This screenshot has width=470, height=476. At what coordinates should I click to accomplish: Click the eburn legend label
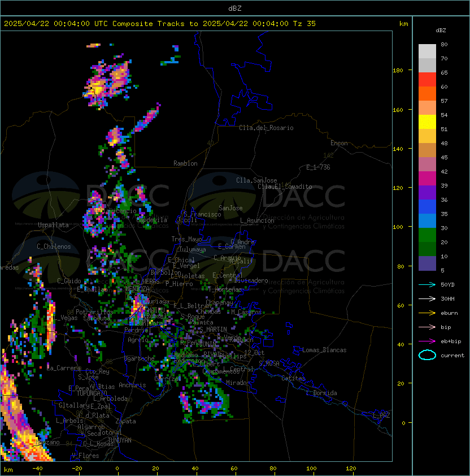(x=449, y=313)
